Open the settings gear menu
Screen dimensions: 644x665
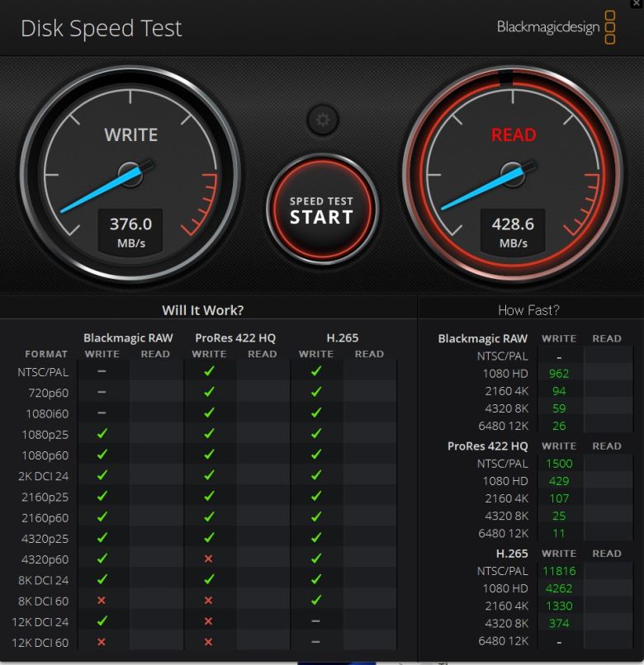(x=322, y=119)
